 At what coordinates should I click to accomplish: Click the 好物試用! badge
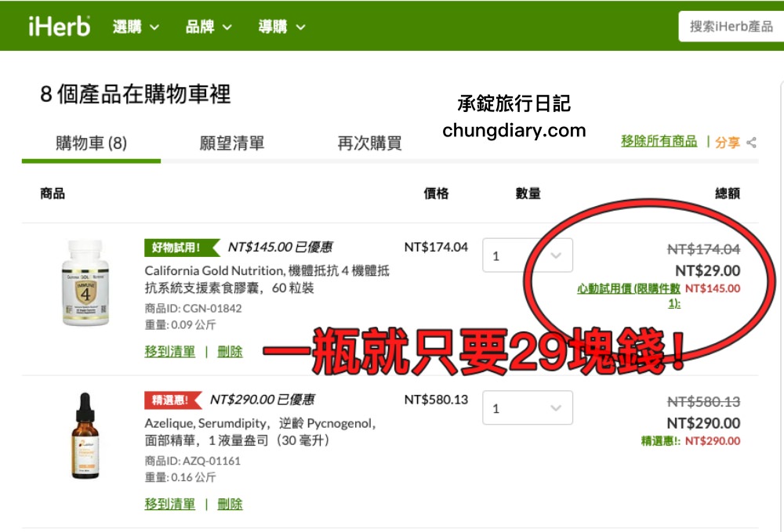[x=182, y=248]
